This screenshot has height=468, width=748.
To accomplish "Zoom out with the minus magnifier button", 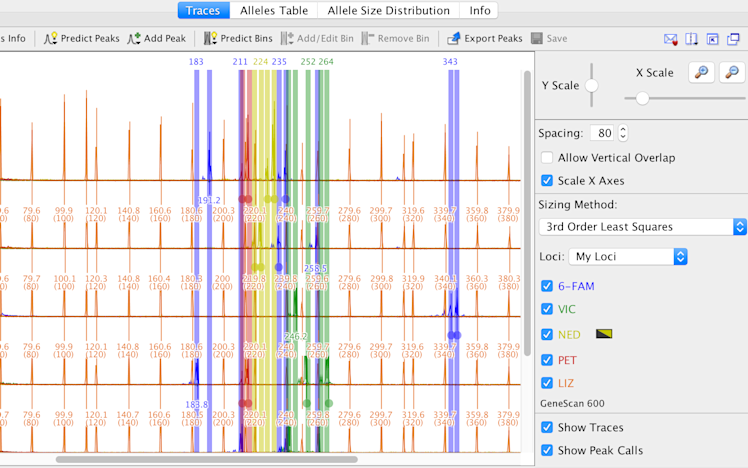I will 734,73.
